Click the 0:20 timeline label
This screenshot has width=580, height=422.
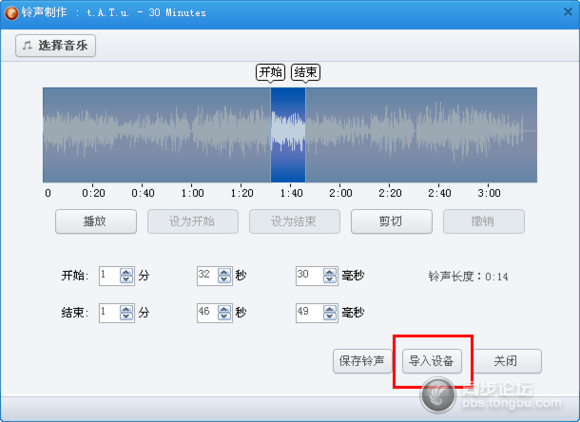[x=93, y=193]
